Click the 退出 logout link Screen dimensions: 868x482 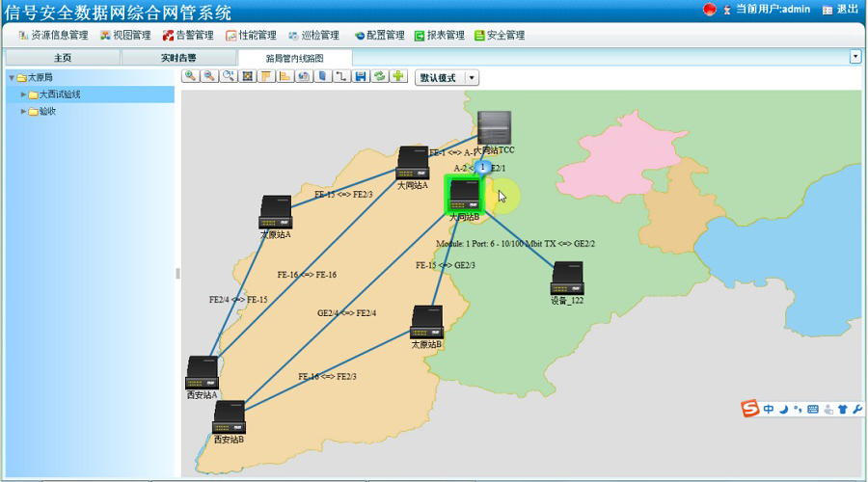point(840,10)
